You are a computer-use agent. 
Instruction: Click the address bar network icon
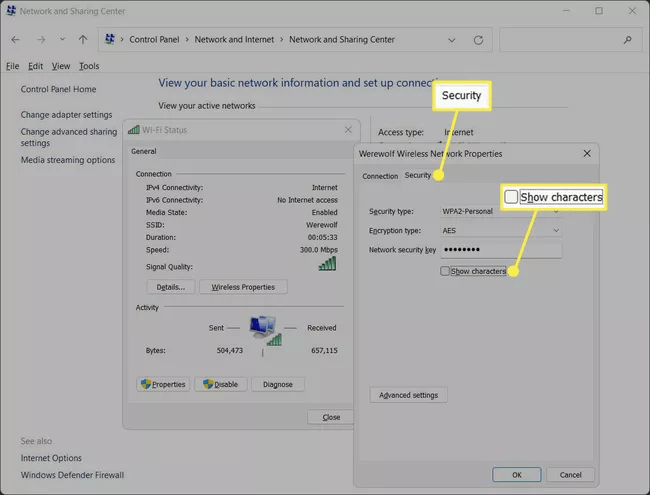coord(110,39)
